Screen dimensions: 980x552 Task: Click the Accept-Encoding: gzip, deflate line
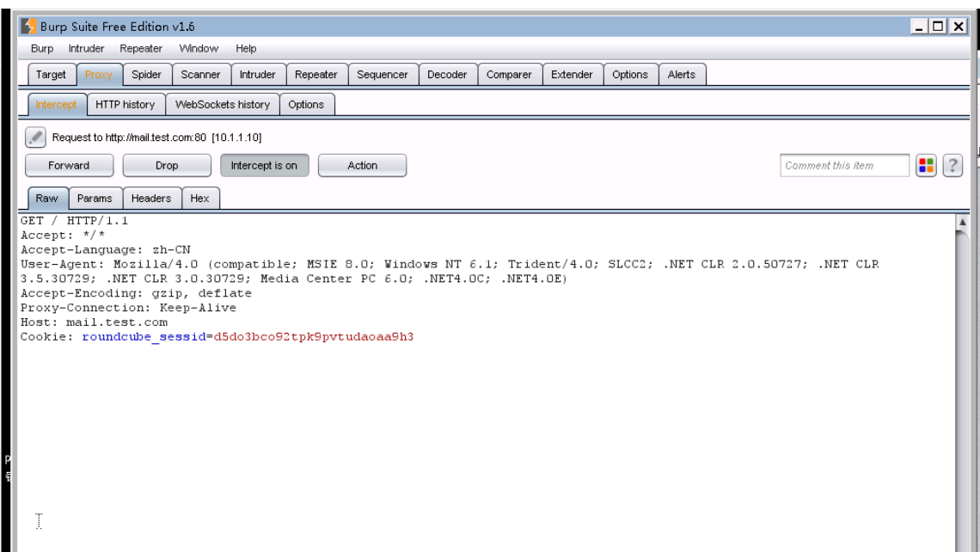point(136,293)
